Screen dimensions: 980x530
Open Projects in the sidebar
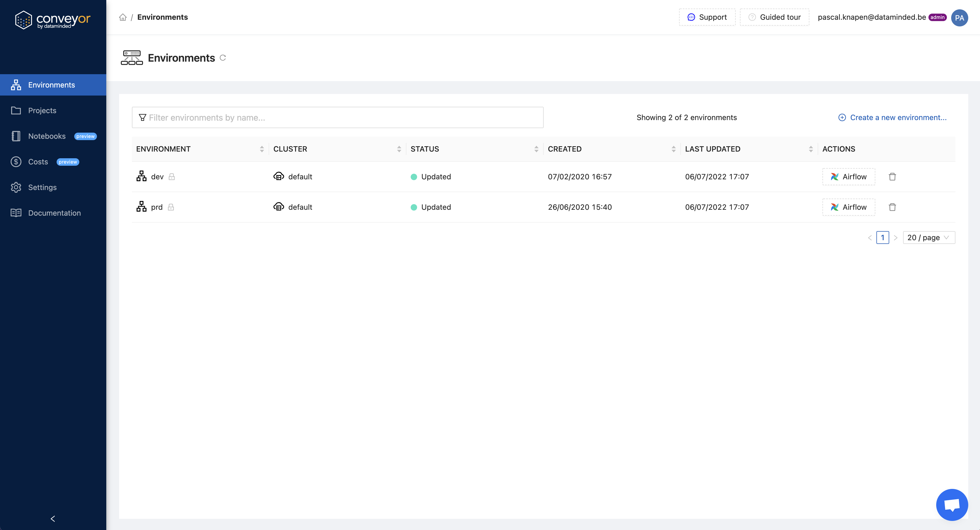pos(42,111)
